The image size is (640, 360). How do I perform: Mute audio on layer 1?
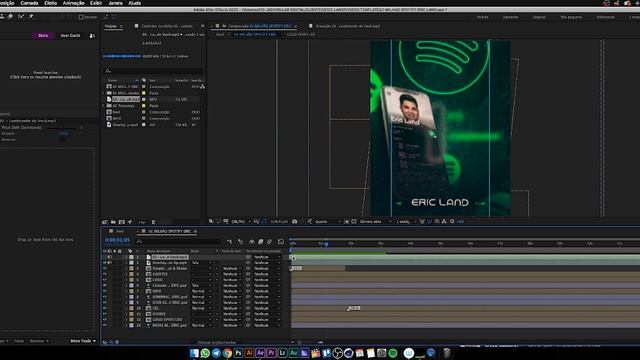click(109, 258)
